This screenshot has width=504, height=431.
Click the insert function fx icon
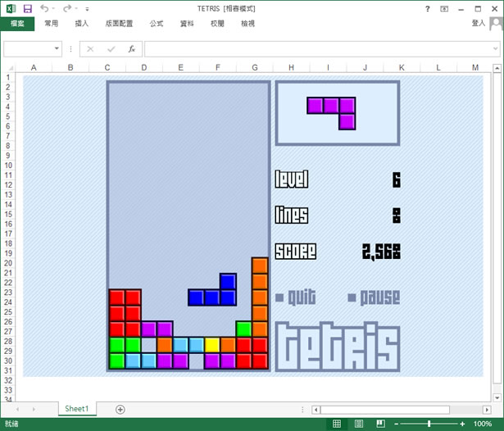click(x=131, y=49)
